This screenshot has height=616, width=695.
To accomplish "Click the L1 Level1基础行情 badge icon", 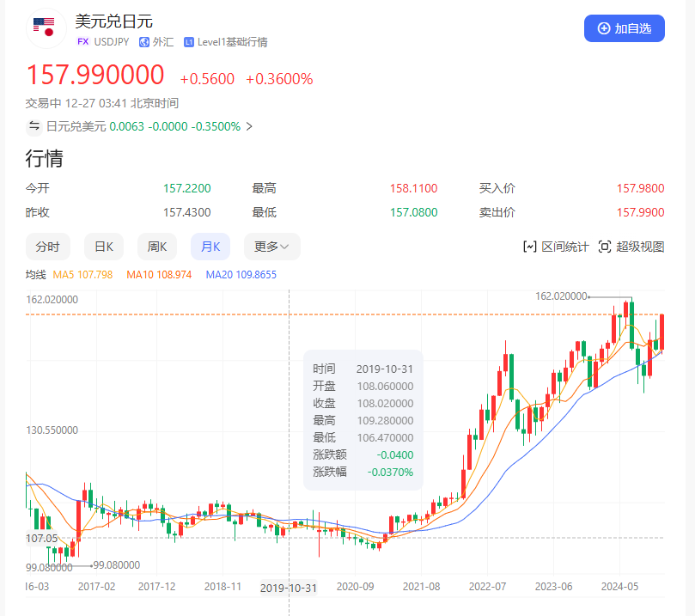I will pos(189,41).
